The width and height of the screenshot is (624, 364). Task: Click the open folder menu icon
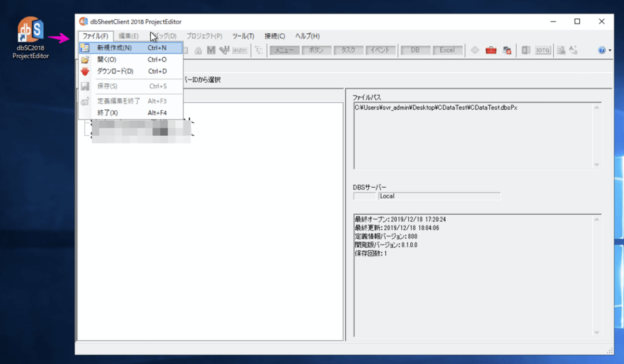(x=85, y=60)
